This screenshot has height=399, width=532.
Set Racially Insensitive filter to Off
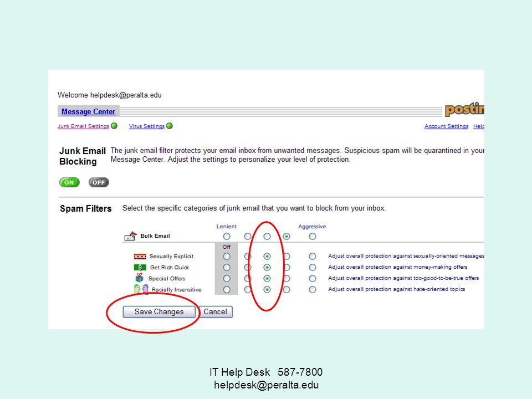(x=227, y=289)
